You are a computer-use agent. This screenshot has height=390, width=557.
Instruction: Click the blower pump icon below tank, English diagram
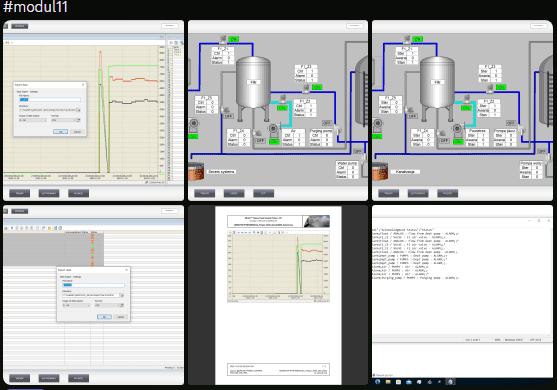(273, 129)
